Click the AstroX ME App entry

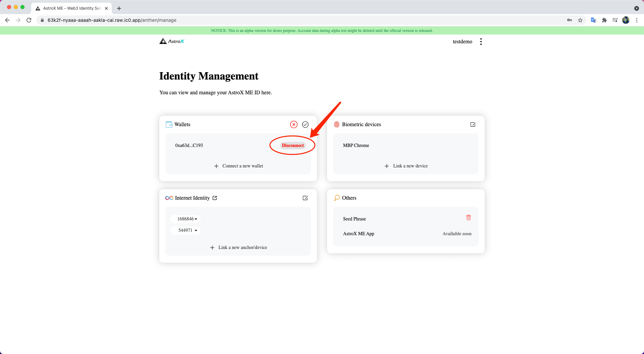pyautogui.click(x=358, y=234)
